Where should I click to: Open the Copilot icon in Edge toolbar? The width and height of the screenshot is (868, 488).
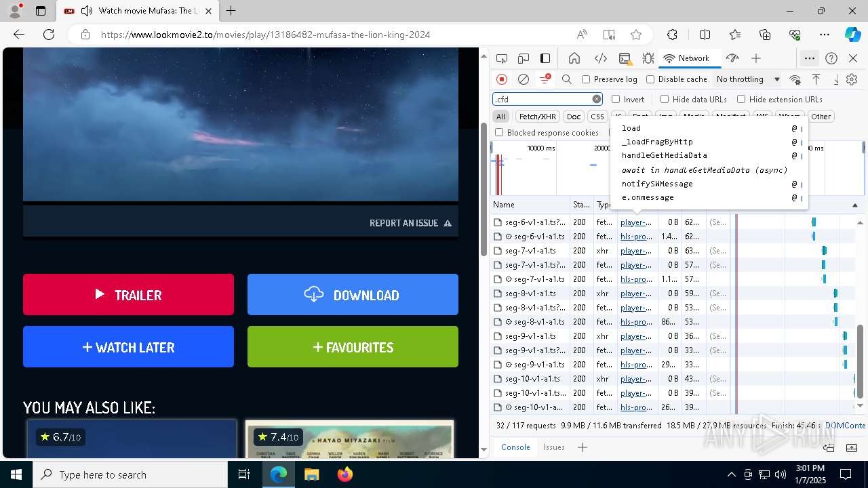click(x=852, y=35)
